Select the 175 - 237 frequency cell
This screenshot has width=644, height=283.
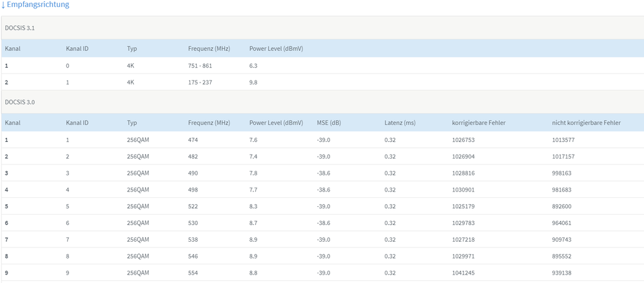200,83
